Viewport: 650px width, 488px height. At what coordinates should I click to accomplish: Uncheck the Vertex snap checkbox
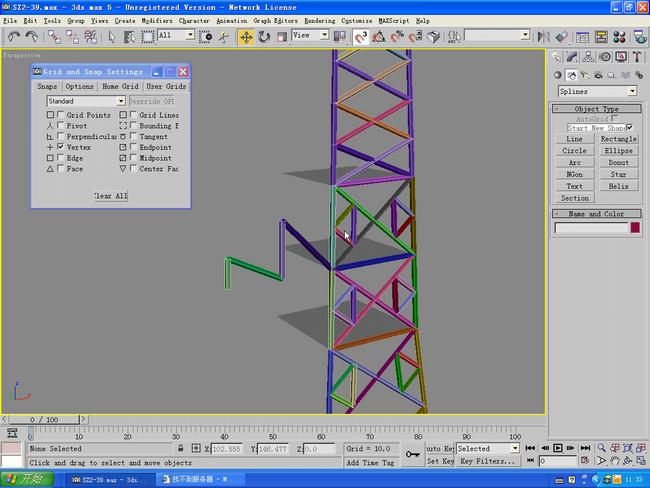61,147
